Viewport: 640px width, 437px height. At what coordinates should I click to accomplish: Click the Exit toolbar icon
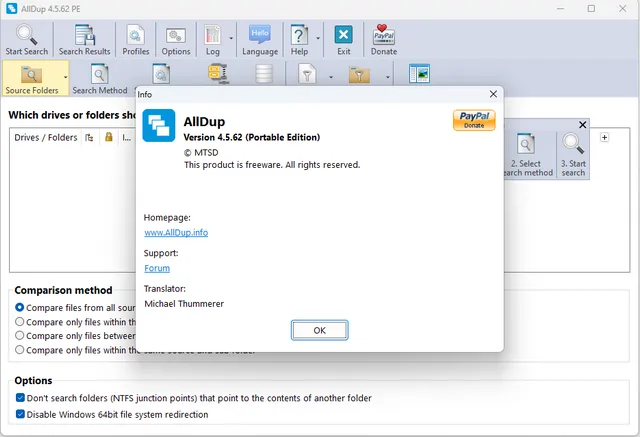[344, 35]
